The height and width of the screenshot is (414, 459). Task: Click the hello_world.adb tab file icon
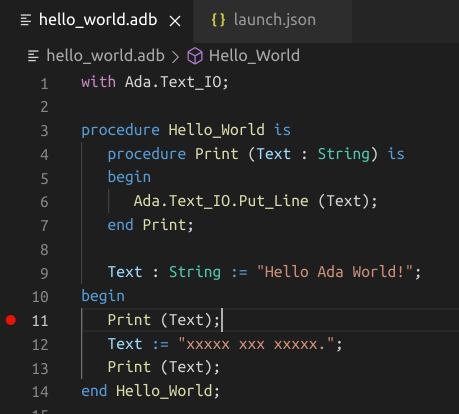26,20
